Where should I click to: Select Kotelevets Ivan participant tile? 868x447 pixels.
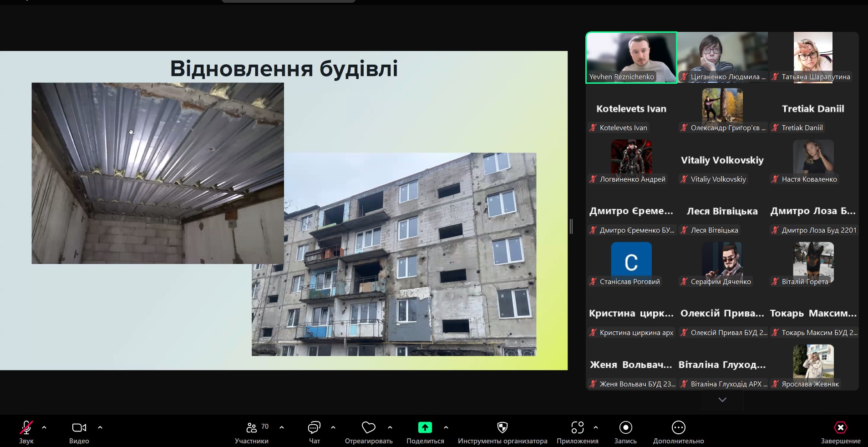(631, 109)
